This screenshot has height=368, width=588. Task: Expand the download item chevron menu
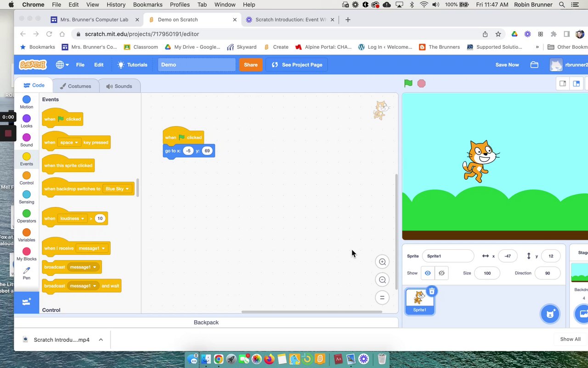[x=101, y=339]
